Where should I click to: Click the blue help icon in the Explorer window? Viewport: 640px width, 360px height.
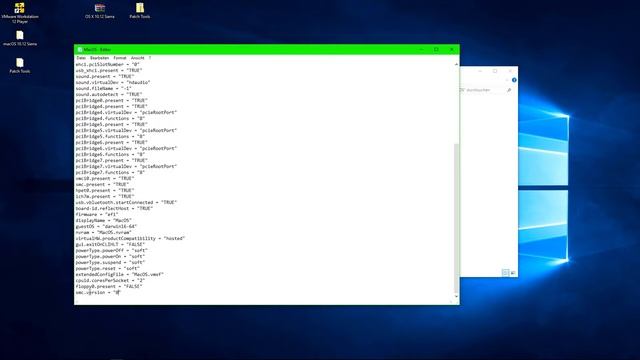click(514, 80)
